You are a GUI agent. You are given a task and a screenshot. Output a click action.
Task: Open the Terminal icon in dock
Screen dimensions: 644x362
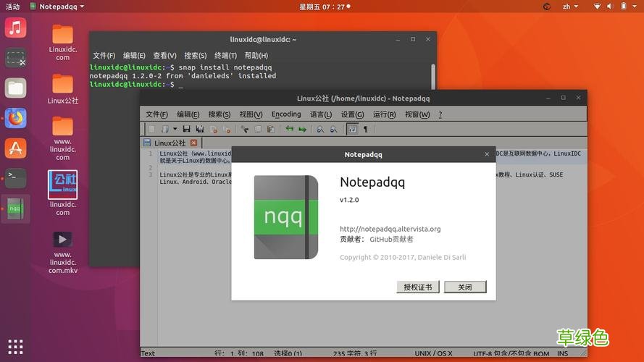pos(15,178)
